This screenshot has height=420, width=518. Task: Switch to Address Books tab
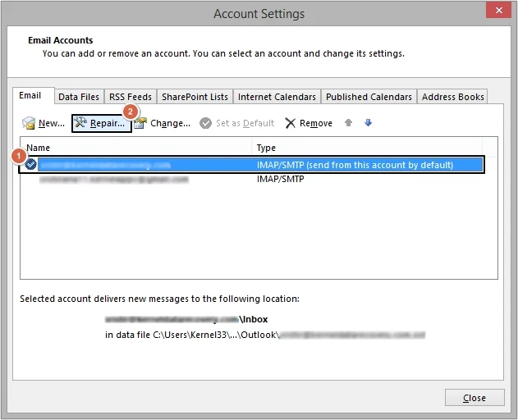tap(453, 97)
